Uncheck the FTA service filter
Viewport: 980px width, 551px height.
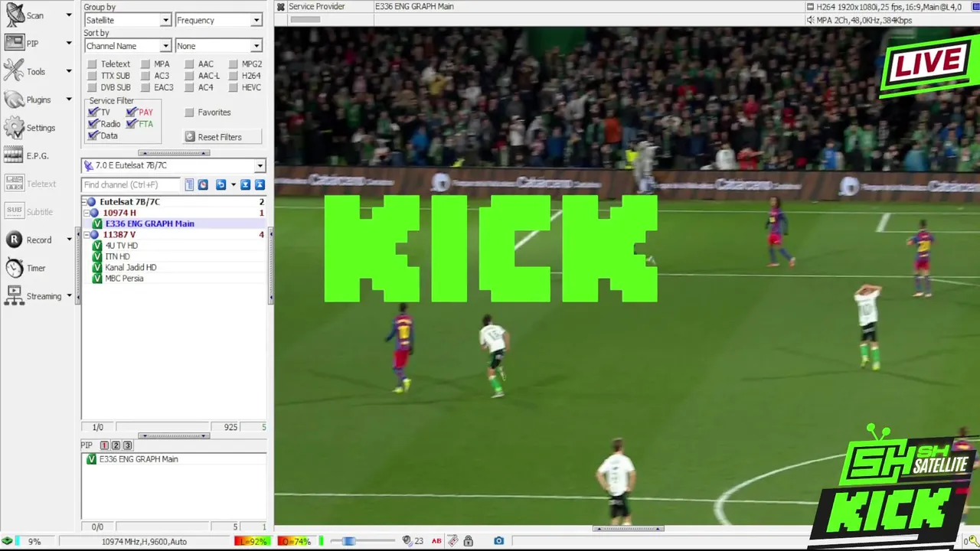pyautogui.click(x=132, y=123)
